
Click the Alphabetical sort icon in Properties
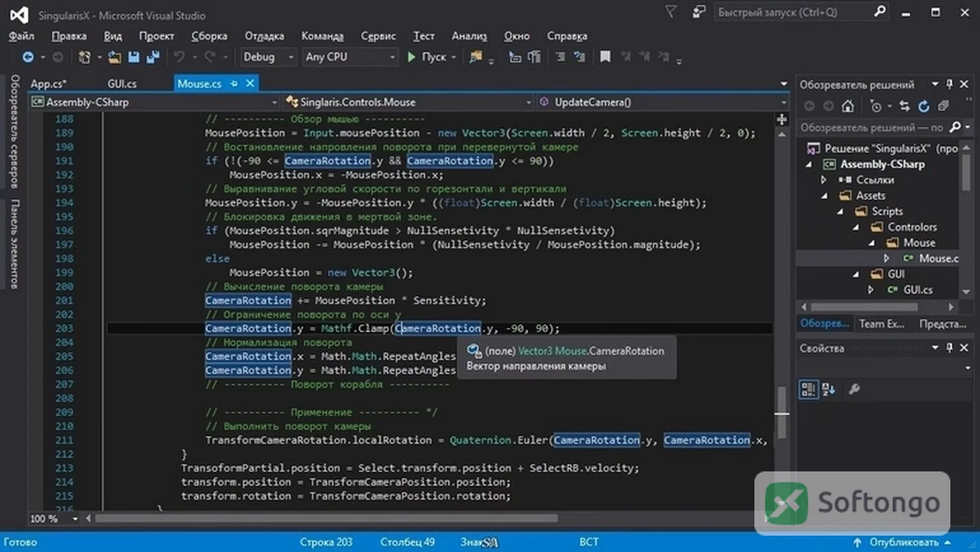829,390
